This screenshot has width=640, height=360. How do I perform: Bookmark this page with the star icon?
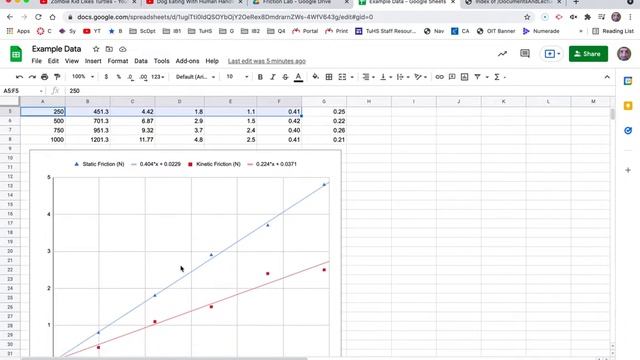(x=527, y=17)
